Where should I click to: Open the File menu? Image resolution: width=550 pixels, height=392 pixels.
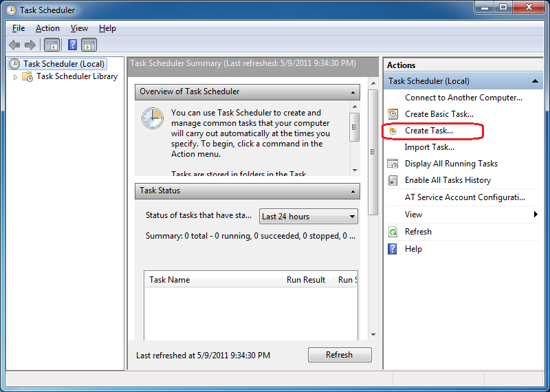[19, 28]
